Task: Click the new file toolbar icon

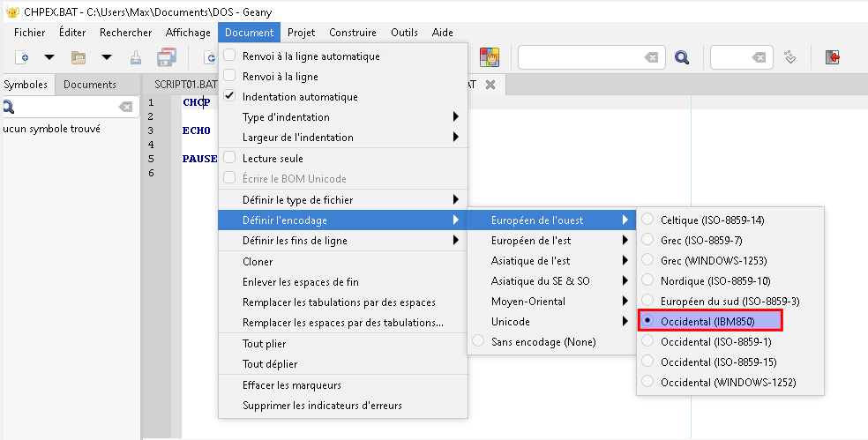Action: [23, 58]
